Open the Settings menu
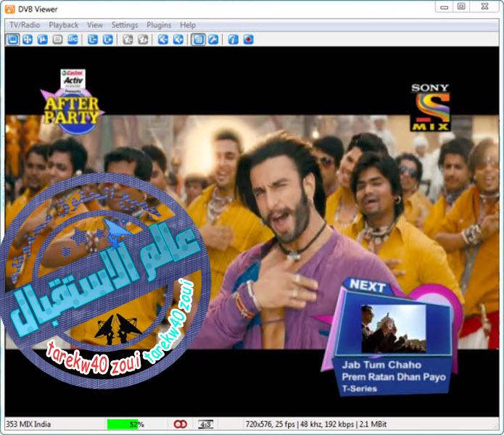Image resolution: width=504 pixels, height=435 pixels. (x=125, y=25)
